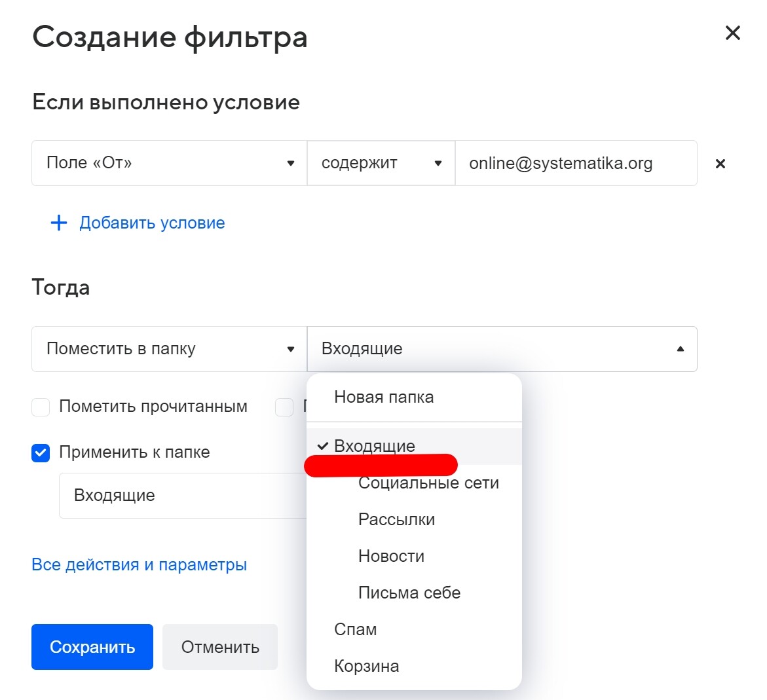Select the «Рассылки» folder option
Viewport: 767px width, 700px height.
pos(396,520)
